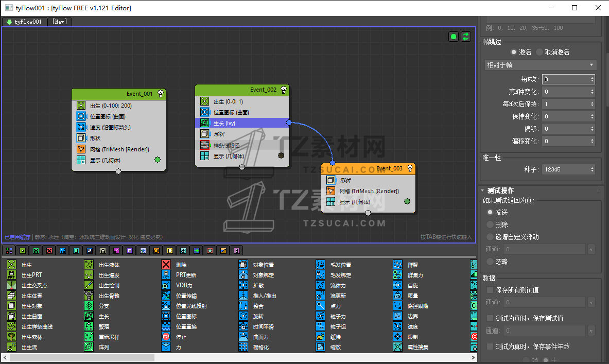The height and width of the screenshot is (364, 609).
Task: Pick the 时间平滑 operator
Action: pyautogui.click(x=256, y=327)
